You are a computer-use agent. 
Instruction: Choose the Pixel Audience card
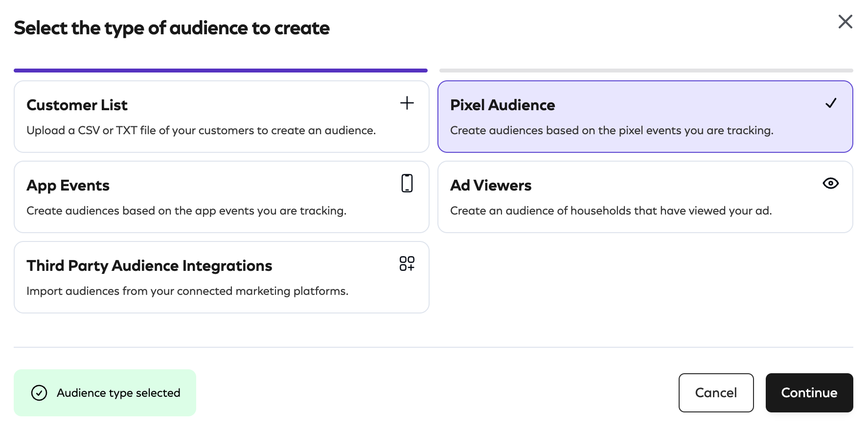[x=645, y=117]
